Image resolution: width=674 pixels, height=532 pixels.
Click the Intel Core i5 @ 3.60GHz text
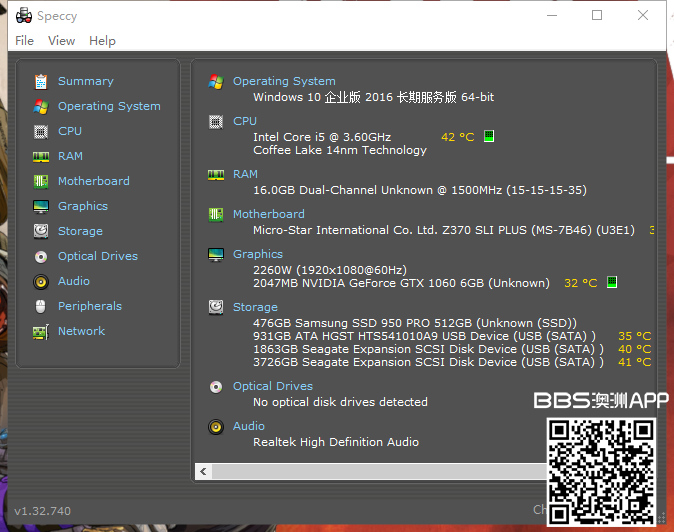(322, 137)
